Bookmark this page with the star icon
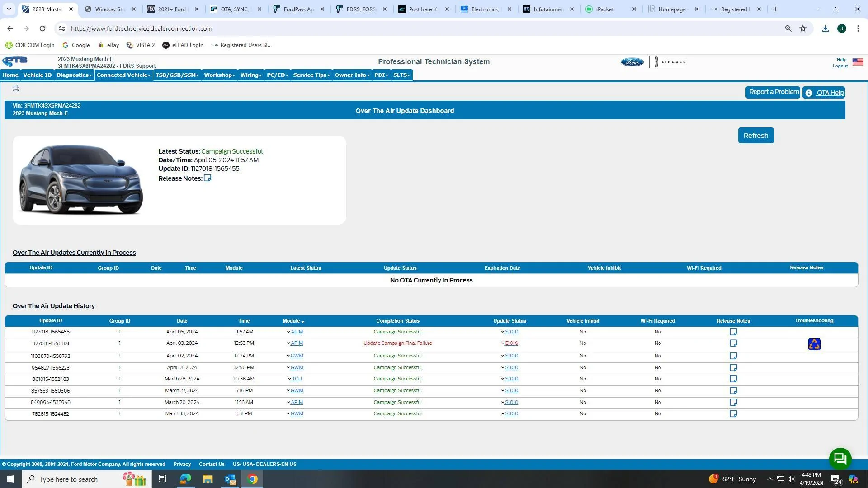The width and height of the screenshot is (868, 488). pos(803,28)
